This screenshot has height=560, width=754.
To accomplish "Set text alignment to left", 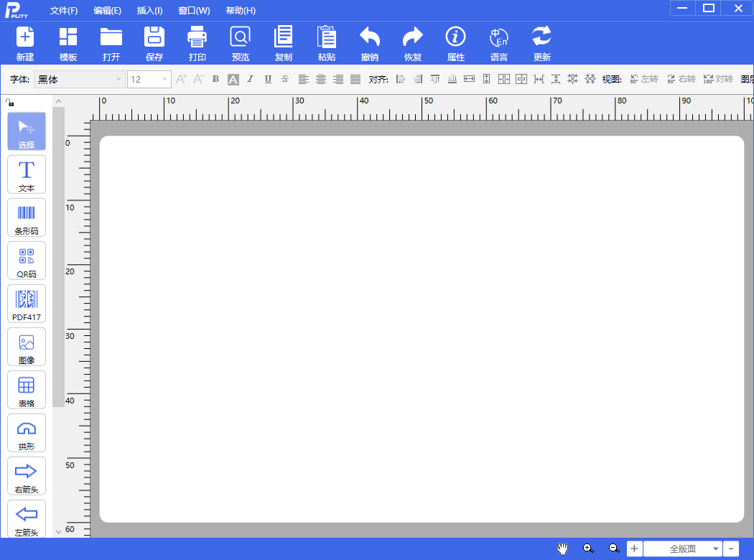I will (304, 79).
